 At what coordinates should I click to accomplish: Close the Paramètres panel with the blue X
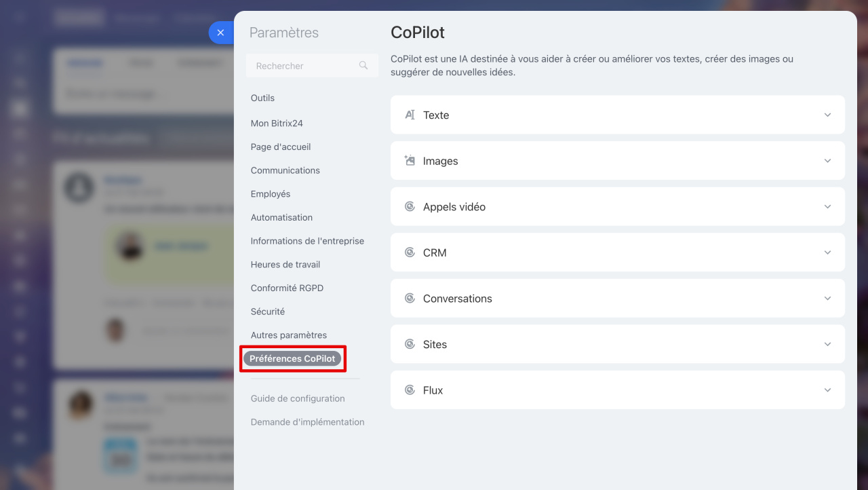[x=220, y=33]
